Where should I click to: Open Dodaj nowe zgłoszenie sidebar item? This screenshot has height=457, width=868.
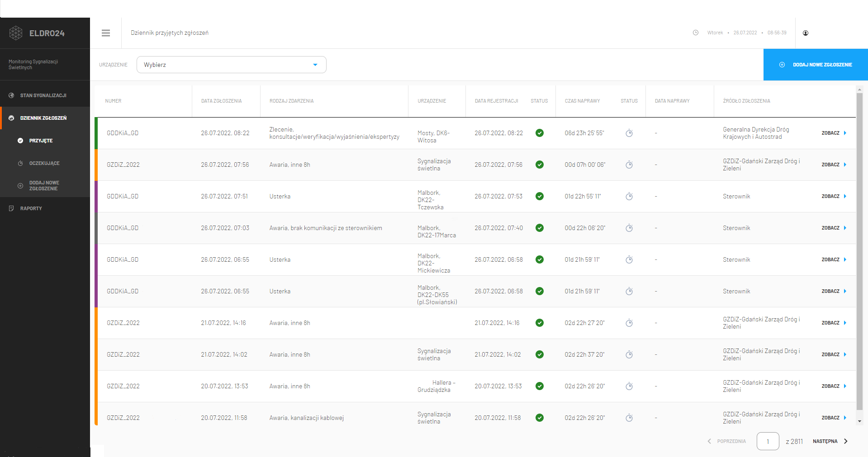(x=45, y=186)
